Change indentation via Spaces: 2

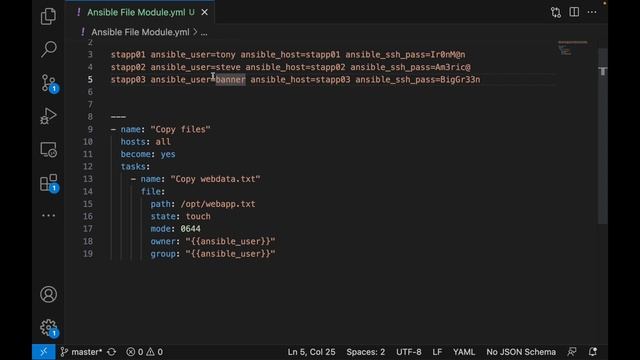pos(366,352)
